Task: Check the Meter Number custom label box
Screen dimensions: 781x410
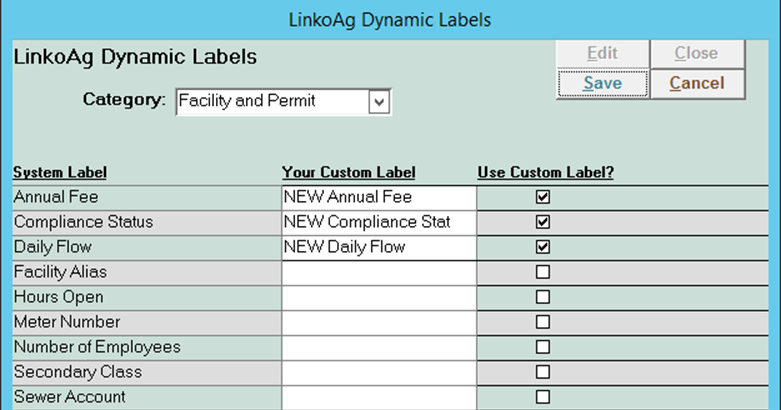Action: click(x=543, y=322)
